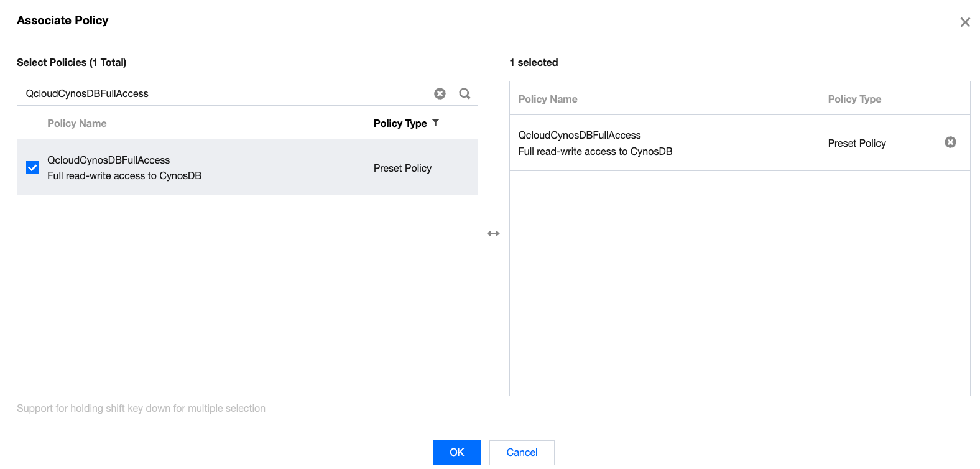Image resolution: width=980 pixels, height=469 pixels.
Task: Click Preset Policy in the left list row
Action: tap(402, 168)
